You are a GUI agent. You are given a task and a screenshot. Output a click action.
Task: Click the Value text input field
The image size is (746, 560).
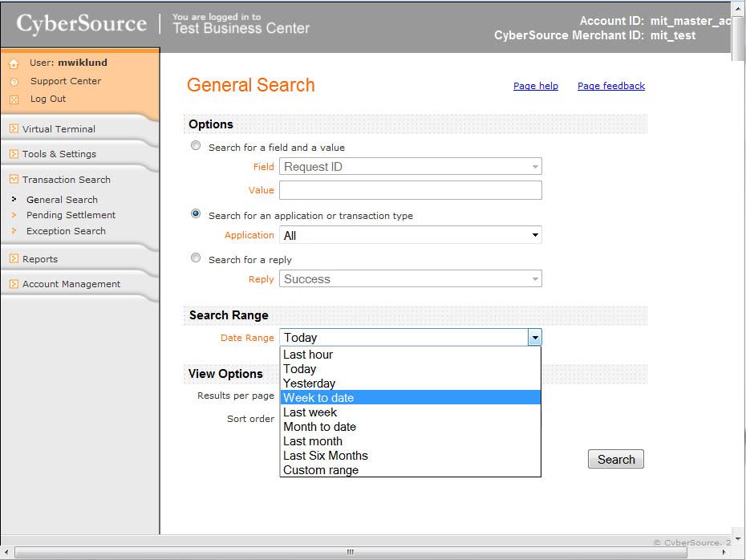(411, 190)
